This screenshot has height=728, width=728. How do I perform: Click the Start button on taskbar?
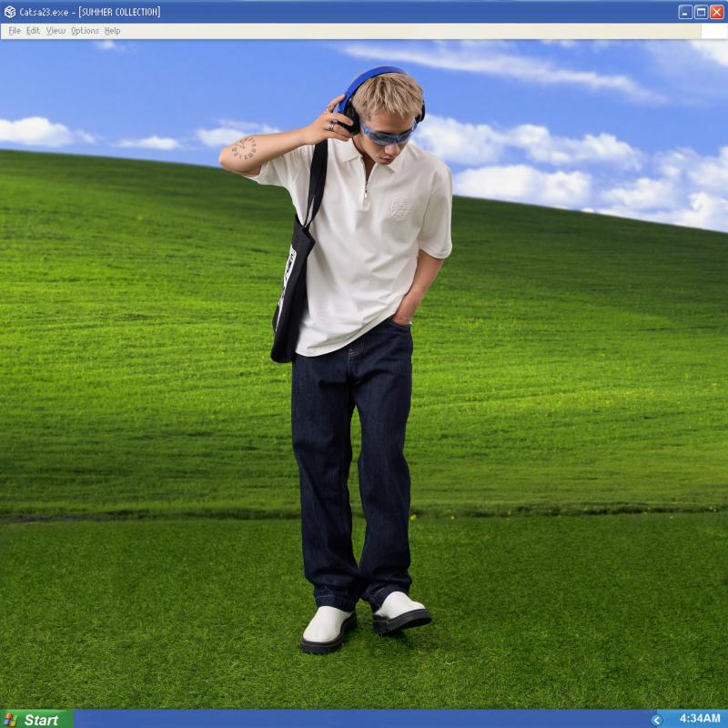point(37,719)
